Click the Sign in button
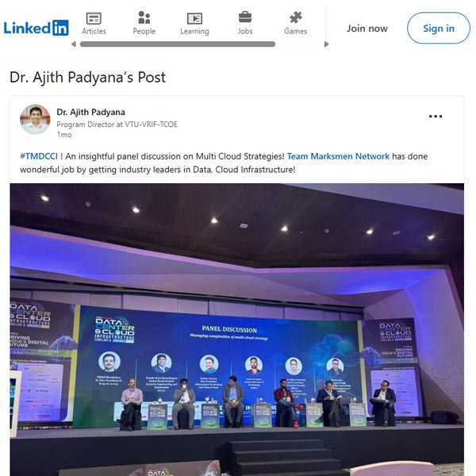The width and height of the screenshot is (476, 476). [x=439, y=29]
